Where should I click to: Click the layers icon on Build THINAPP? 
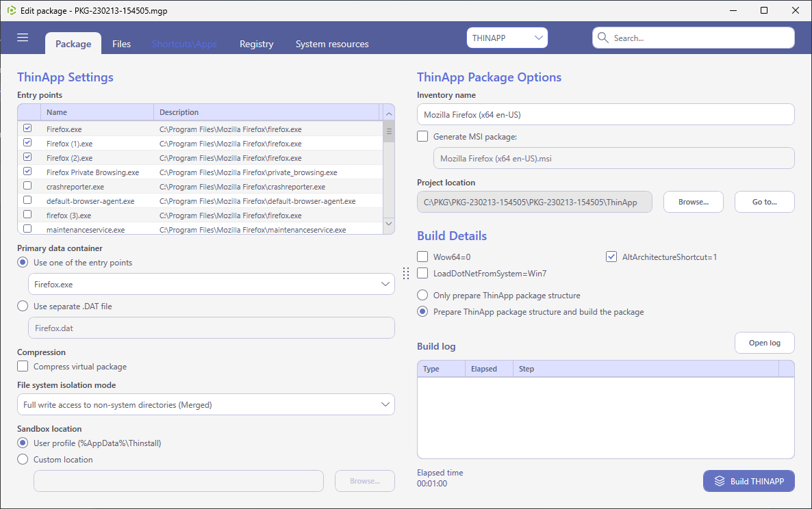pos(720,481)
